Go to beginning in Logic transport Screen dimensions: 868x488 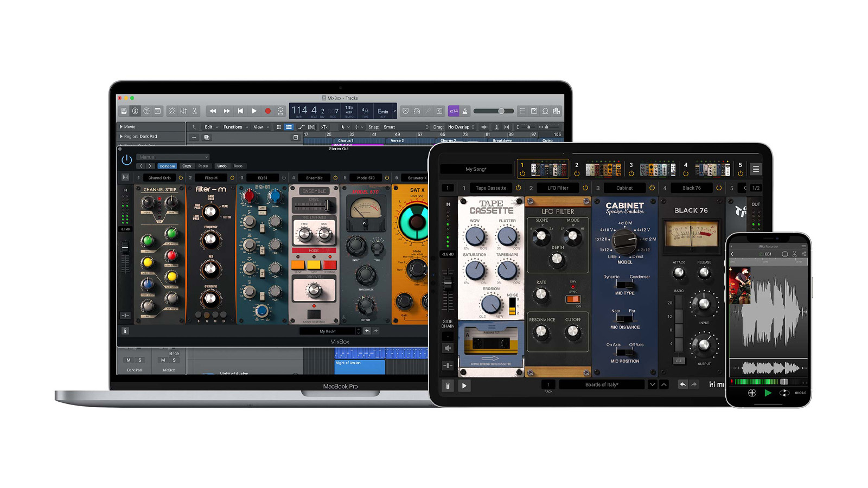click(240, 111)
